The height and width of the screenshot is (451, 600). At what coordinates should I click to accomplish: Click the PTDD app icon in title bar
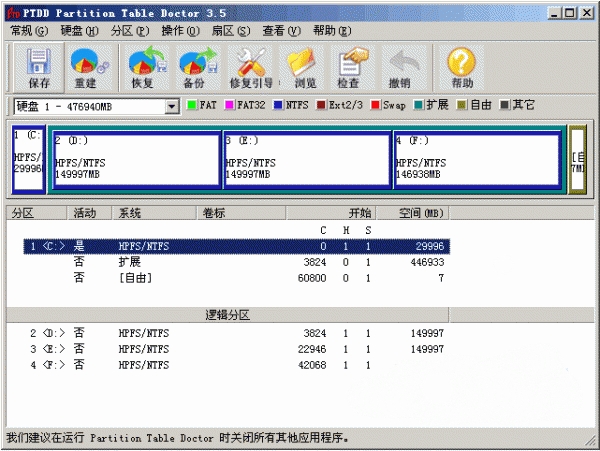(x=13, y=13)
